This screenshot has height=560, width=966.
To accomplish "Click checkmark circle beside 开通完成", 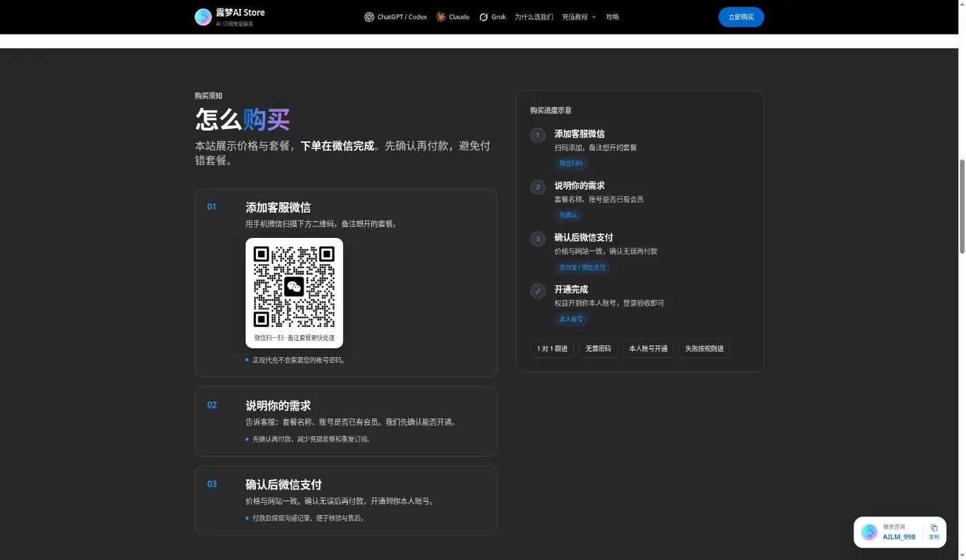I will (x=538, y=290).
